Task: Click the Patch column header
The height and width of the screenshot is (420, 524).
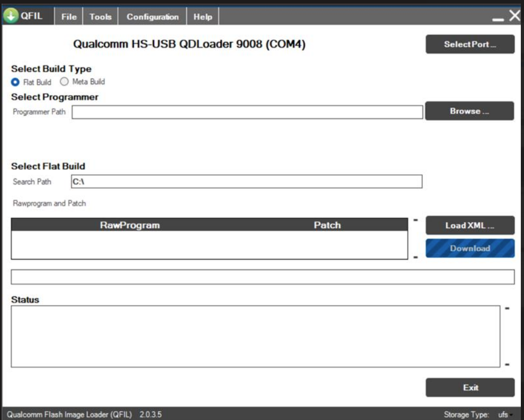Action: tap(327, 225)
